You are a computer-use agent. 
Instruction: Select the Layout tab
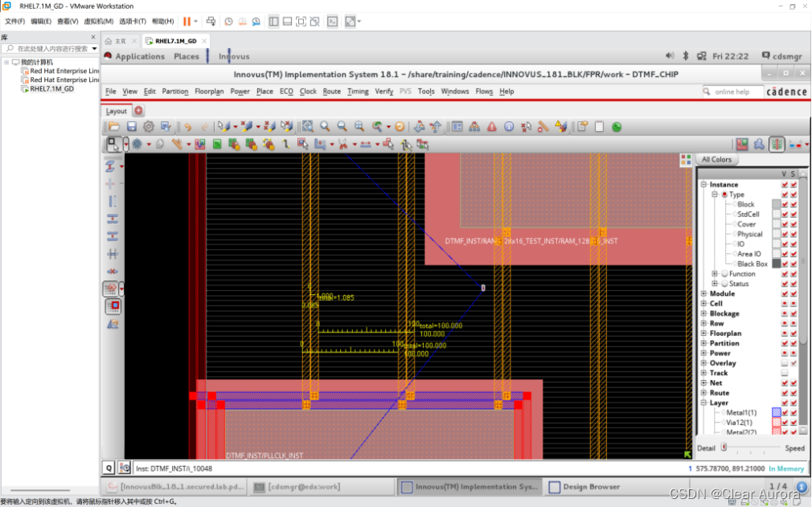coord(116,111)
